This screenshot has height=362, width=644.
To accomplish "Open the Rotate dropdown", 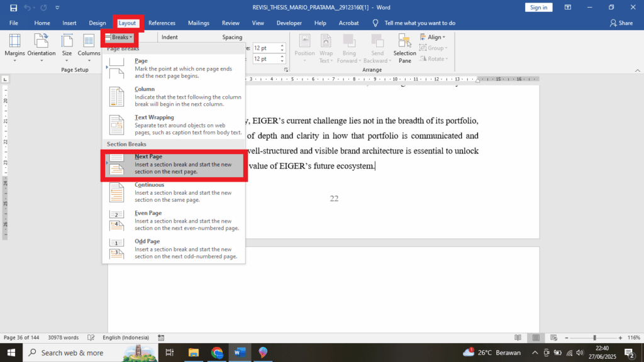I will pos(434,58).
